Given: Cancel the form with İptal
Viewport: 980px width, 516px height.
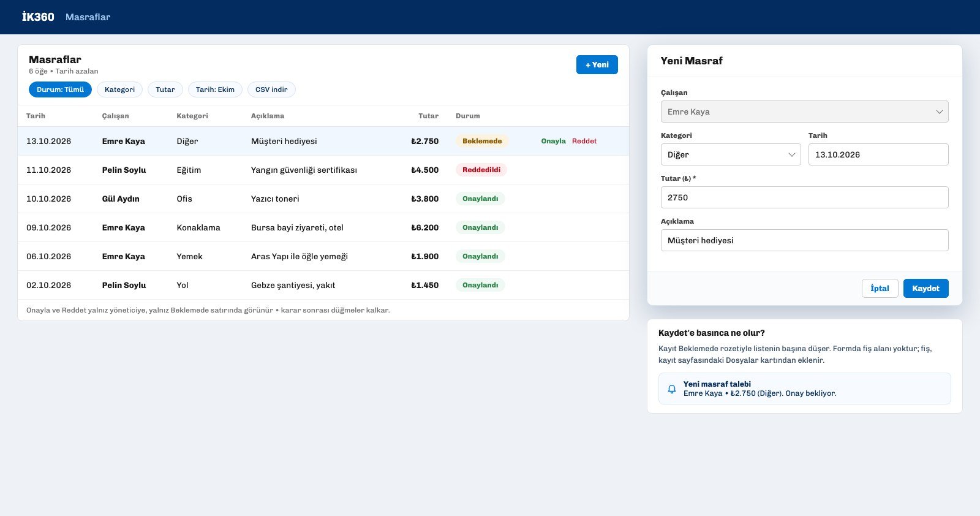Looking at the screenshot, I should click(880, 289).
